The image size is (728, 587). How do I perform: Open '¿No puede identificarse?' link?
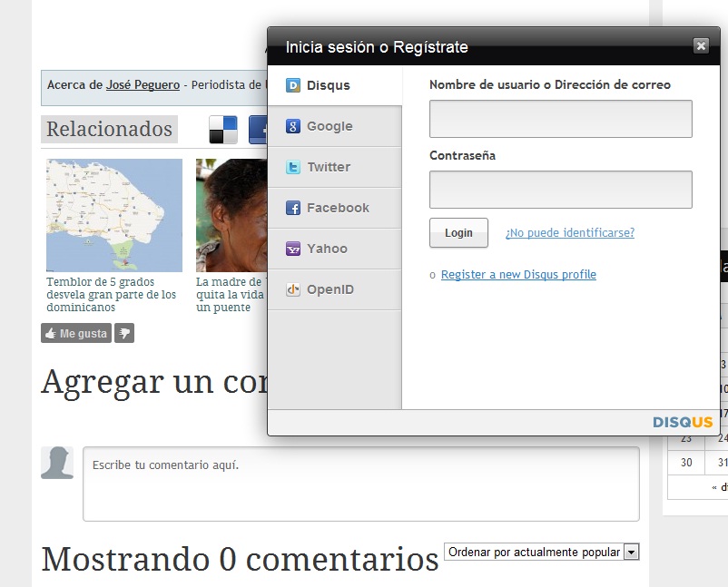[569, 233]
